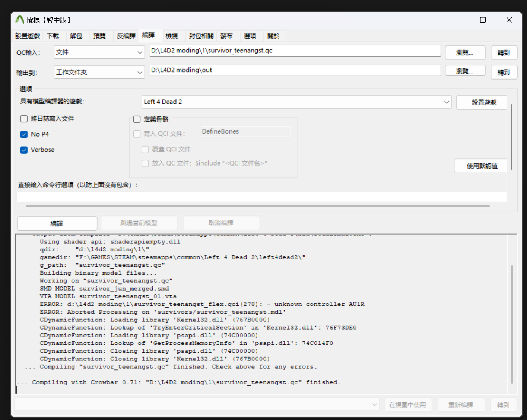This screenshot has height=420, width=527.
Task: Click the QC input path field
Action: (295, 51)
